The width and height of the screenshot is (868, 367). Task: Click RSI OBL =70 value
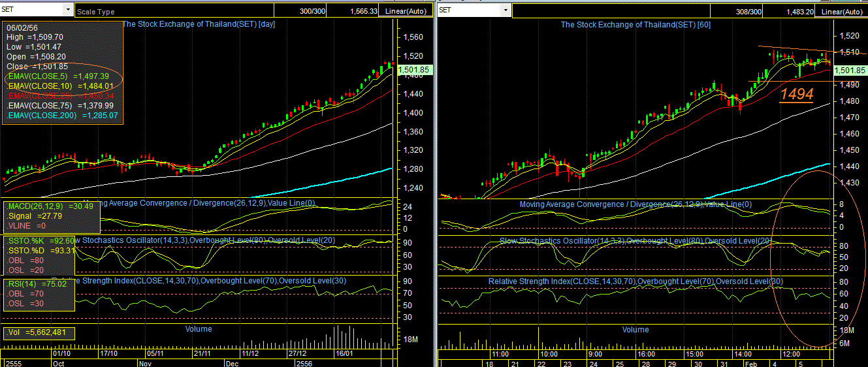click(x=26, y=294)
